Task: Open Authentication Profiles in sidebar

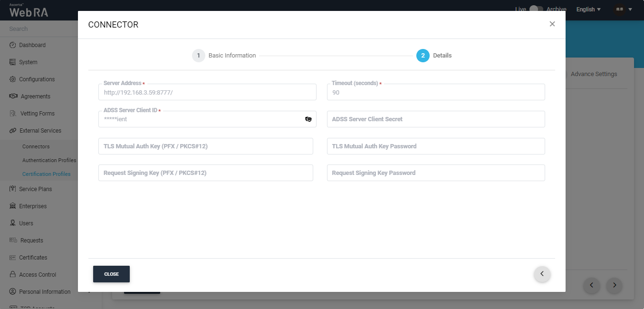Action: point(49,161)
